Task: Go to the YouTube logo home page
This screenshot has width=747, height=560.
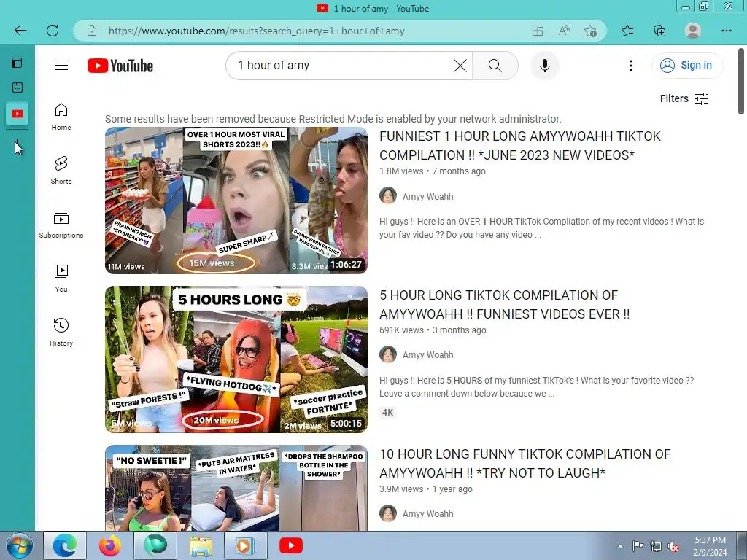Action: click(120, 66)
